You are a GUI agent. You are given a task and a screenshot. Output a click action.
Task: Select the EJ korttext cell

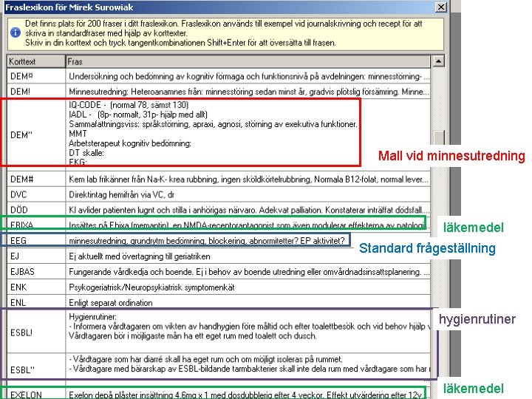(36, 256)
